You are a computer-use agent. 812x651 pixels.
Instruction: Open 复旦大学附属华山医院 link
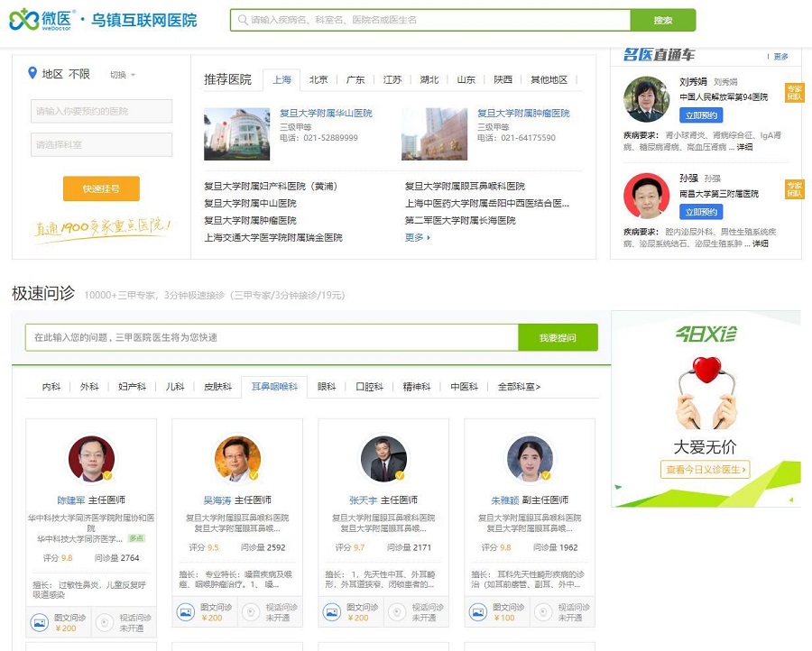327,113
